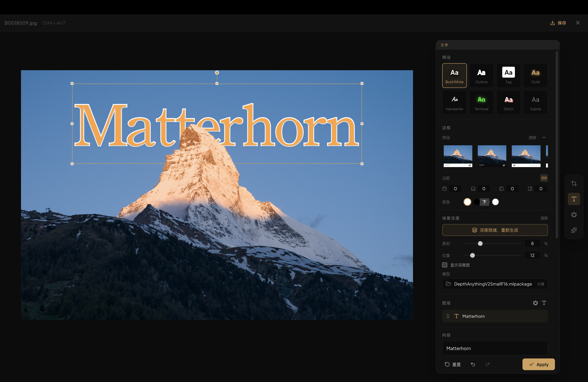The height and width of the screenshot is (382, 588).
Task: Open the Crop tool in side toolbar
Action: (x=574, y=183)
